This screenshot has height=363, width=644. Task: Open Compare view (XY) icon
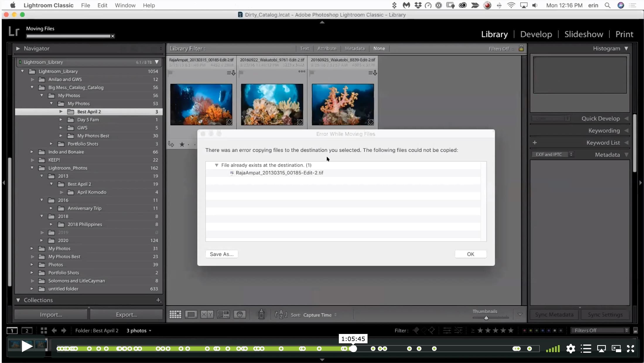tap(207, 315)
